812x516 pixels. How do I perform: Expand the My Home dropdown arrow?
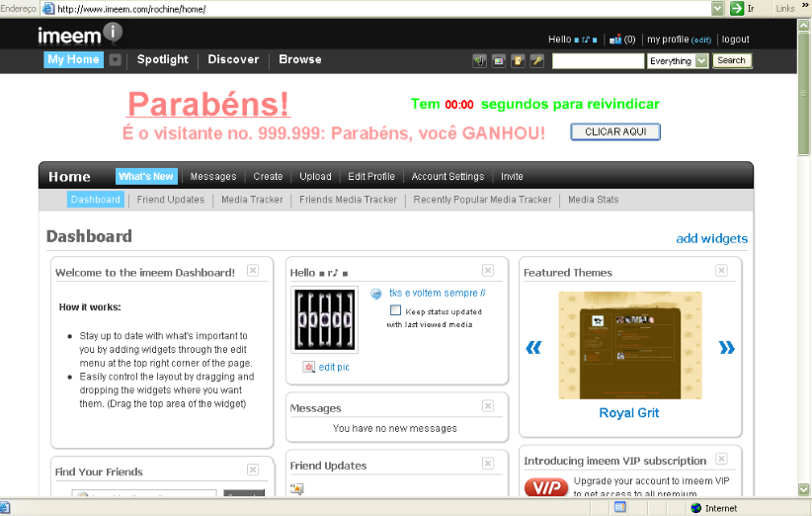pos(116,60)
